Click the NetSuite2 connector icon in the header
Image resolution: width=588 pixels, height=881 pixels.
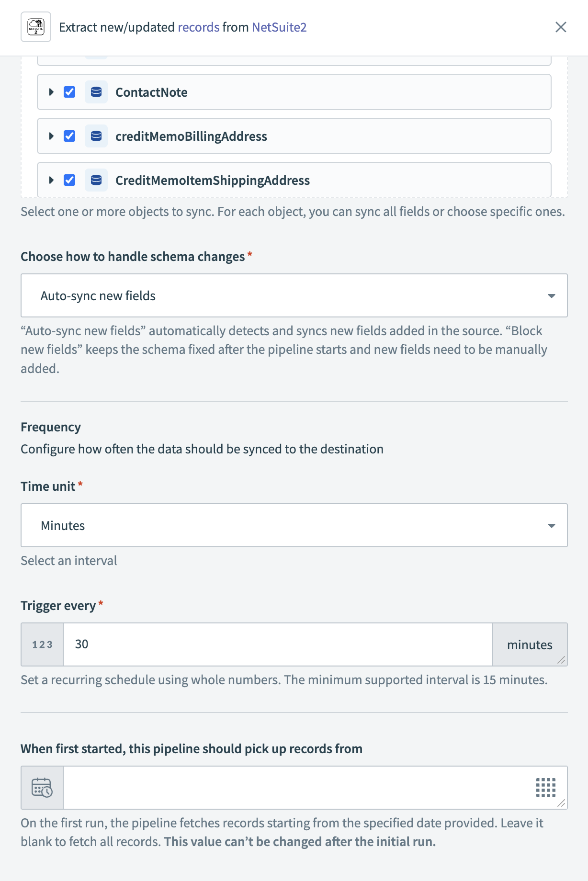coord(35,27)
